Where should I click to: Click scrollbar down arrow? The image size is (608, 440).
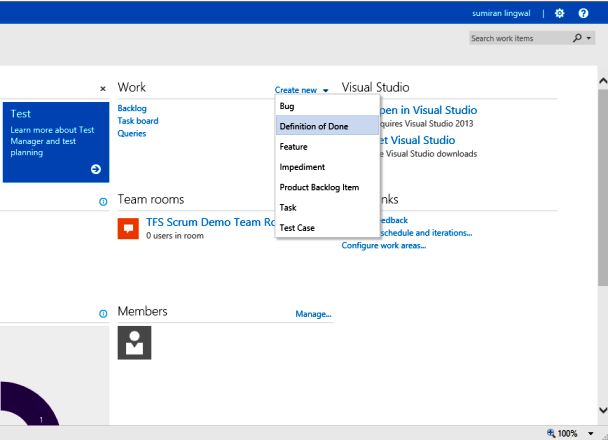603,410
